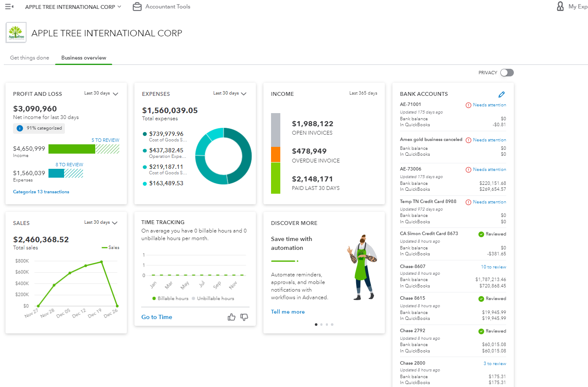The height and width of the screenshot is (387, 588).
Task: Click Chase 2792 reviewed checkmark icon
Action: [x=481, y=331]
